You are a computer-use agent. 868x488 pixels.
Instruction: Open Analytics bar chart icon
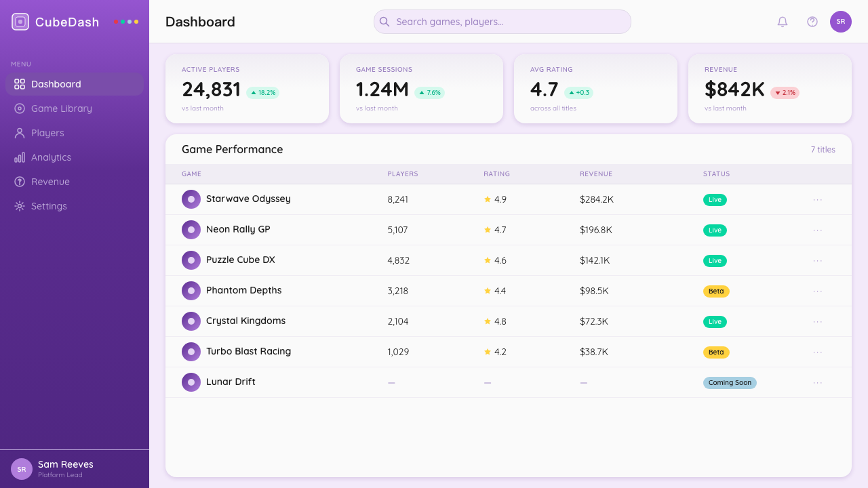(20, 157)
